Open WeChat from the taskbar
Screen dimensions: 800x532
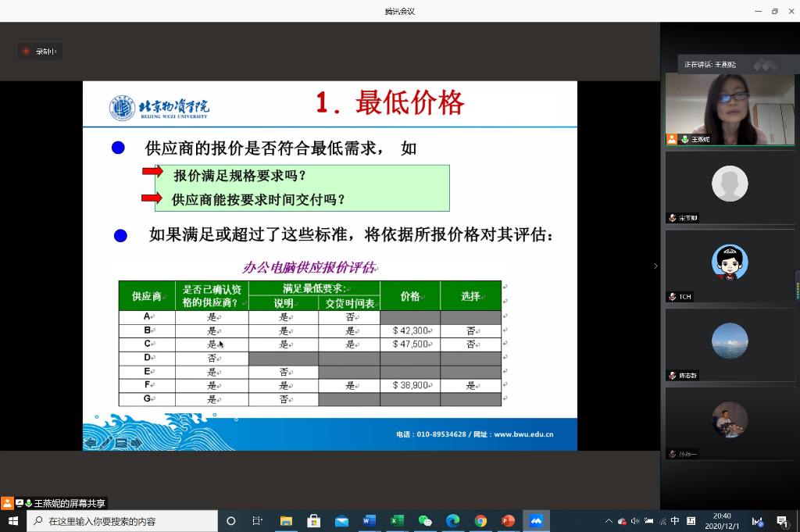425,521
